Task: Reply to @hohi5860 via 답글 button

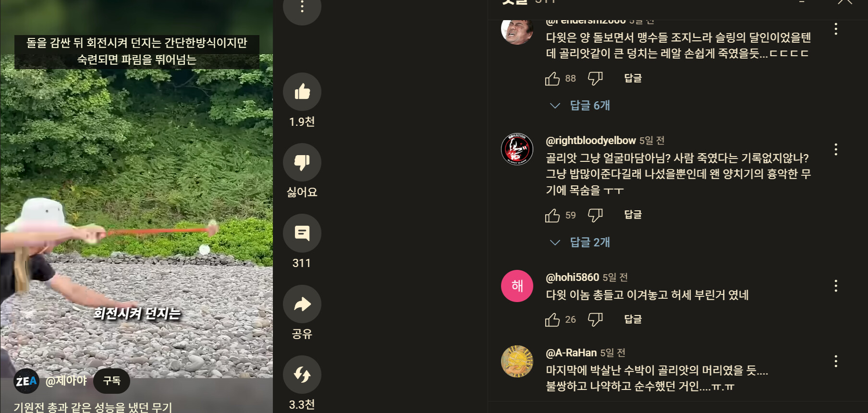Action: click(633, 319)
